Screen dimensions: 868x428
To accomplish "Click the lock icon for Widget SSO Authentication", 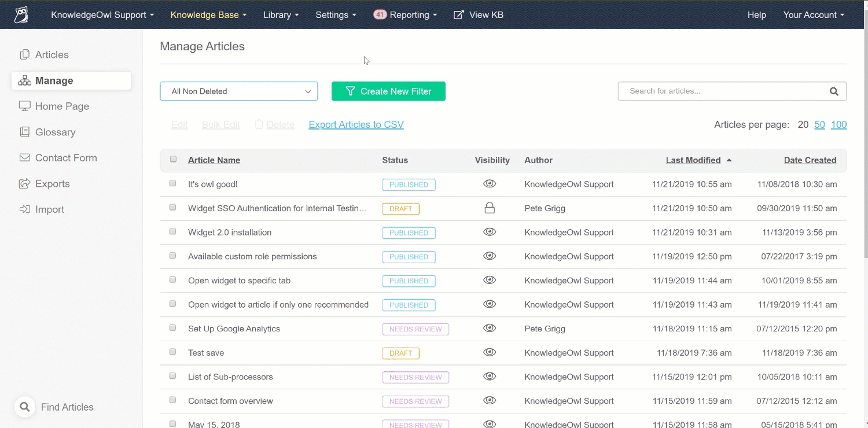I will coord(490,208).
